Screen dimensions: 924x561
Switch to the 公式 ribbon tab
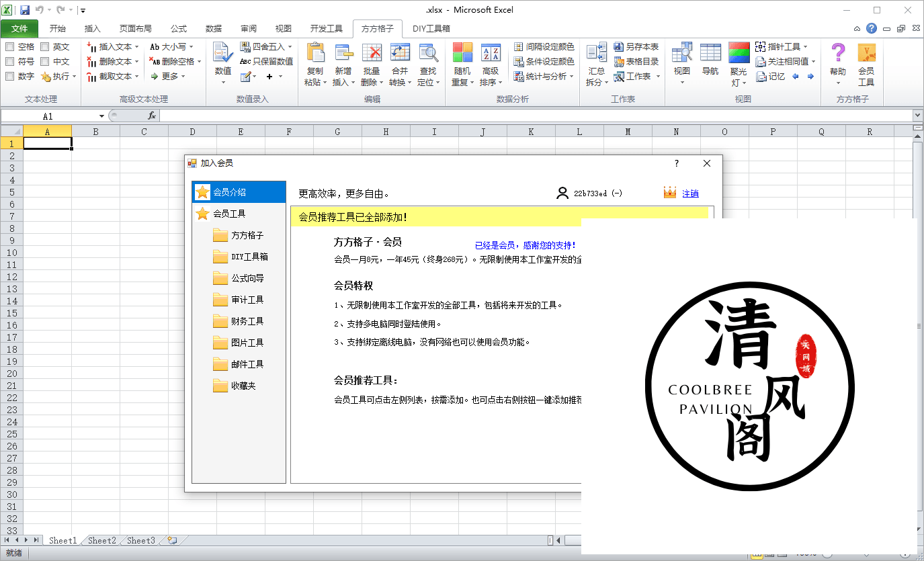point(179,29)
